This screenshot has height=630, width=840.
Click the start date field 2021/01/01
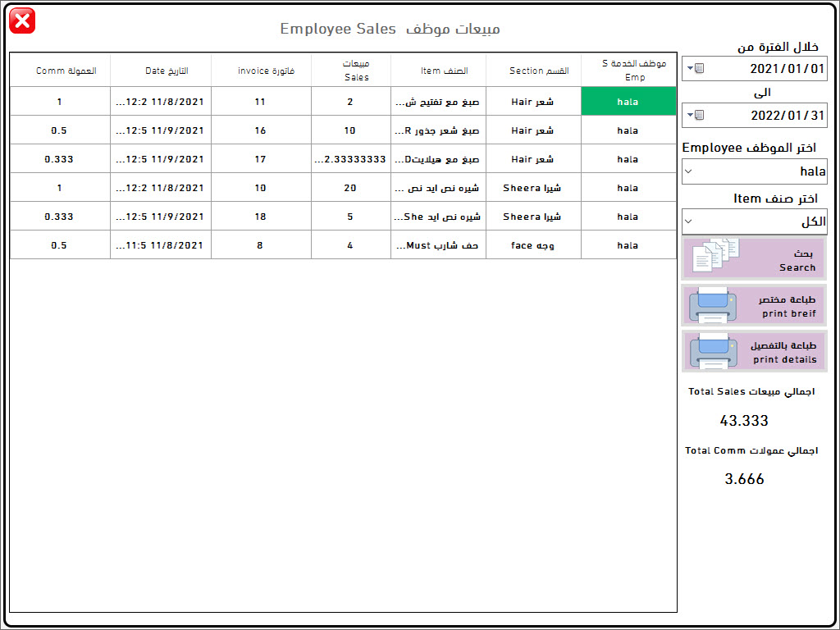tap(755, 69)
